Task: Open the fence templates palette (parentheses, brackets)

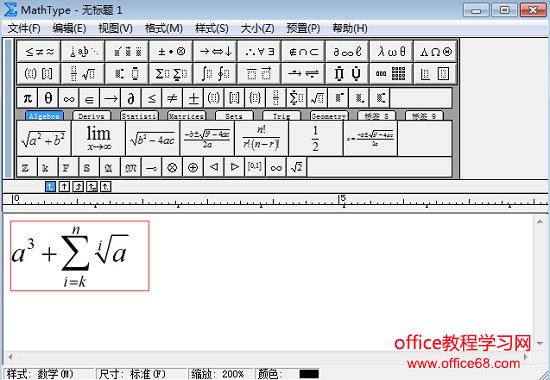Action: [39, 74]
